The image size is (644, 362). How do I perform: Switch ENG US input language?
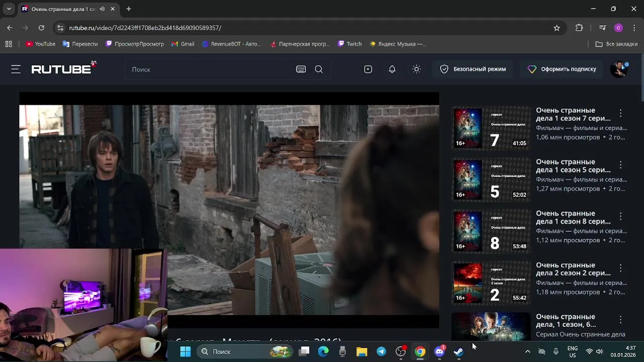pos(573,351)
